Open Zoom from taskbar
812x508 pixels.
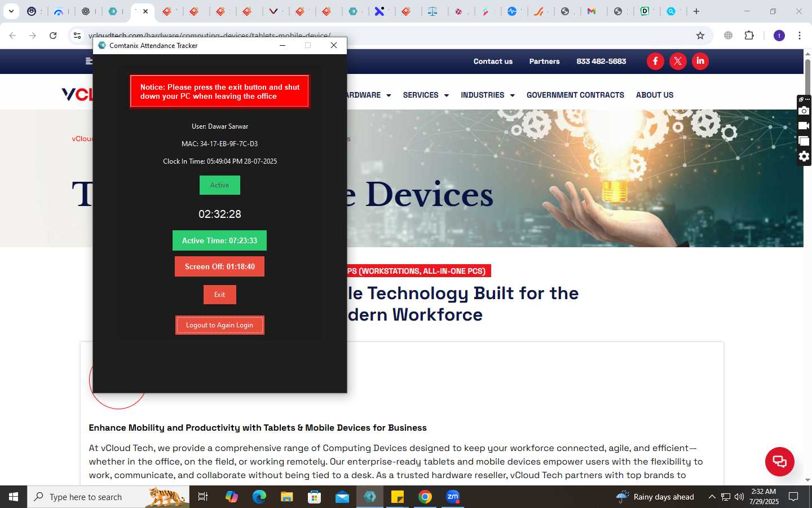click(453, 497)
